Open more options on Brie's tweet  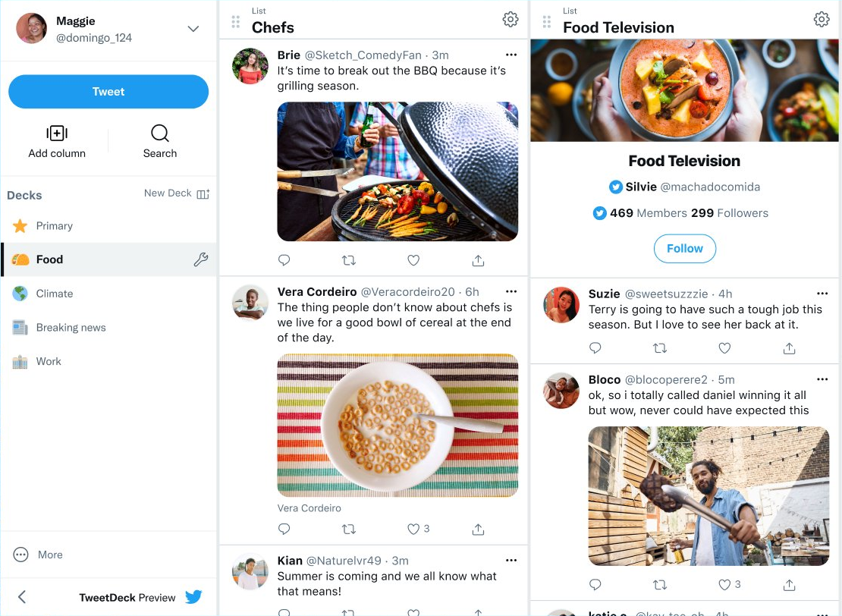[x=511, y=55]
